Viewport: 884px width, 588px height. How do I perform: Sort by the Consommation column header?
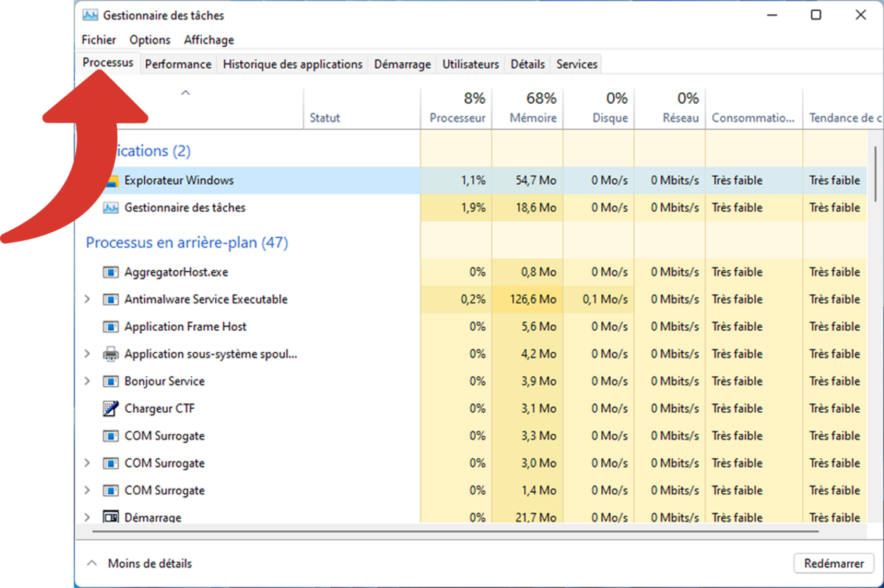(x=754, y=108)
